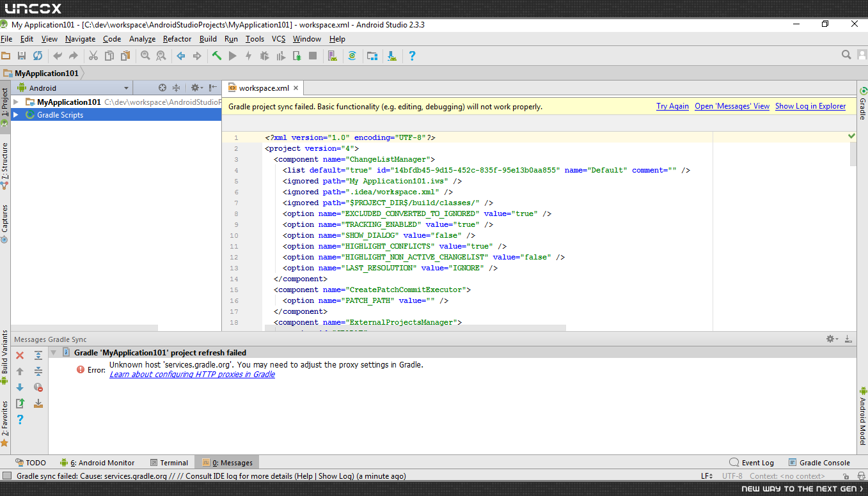Toggle the Android Model right side panel
Viewport: 868px width, 496px height.
click(863, 417)
